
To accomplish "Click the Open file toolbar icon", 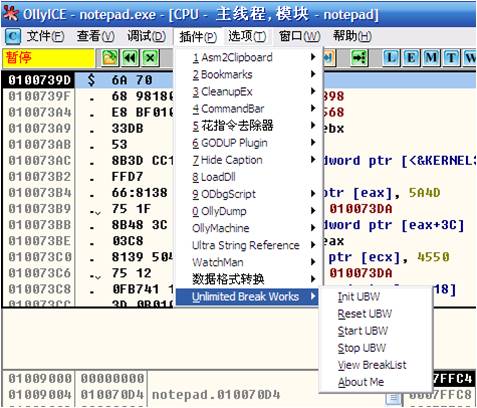I will click(x=110, y=58).
